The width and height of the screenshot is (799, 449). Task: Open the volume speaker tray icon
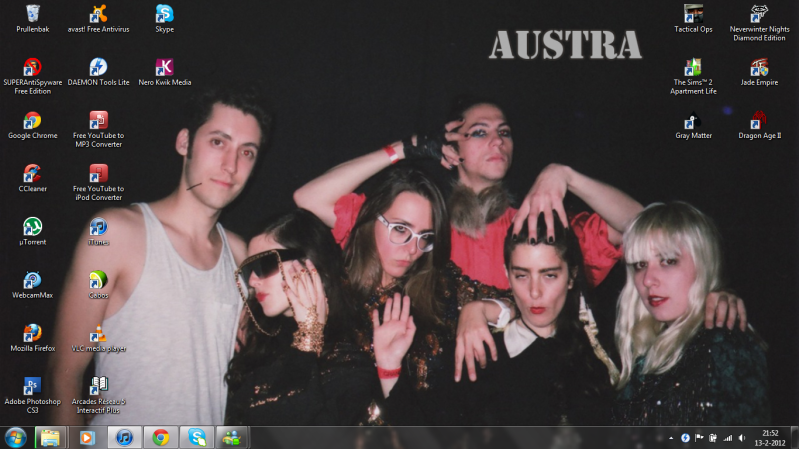coord(741,438)
